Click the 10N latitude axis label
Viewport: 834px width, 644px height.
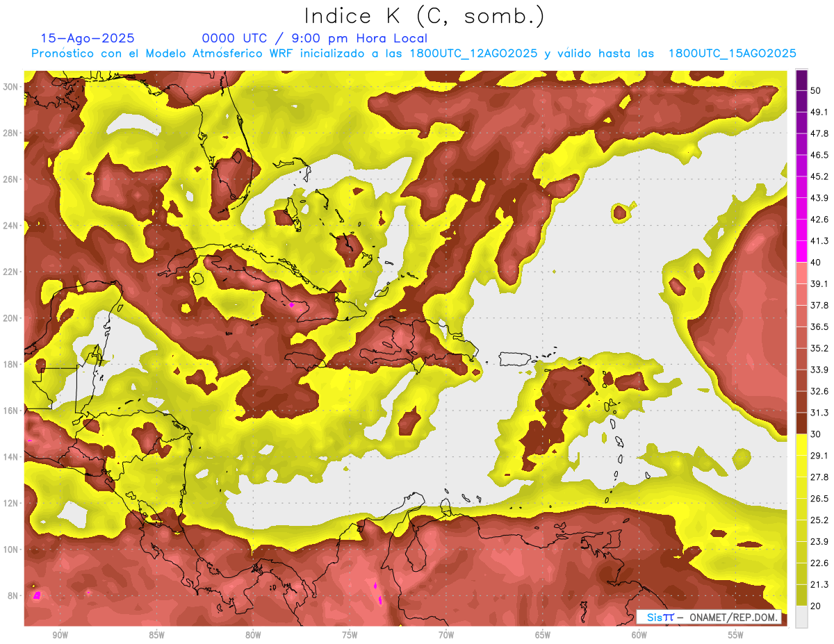click(x=10, y=550)
